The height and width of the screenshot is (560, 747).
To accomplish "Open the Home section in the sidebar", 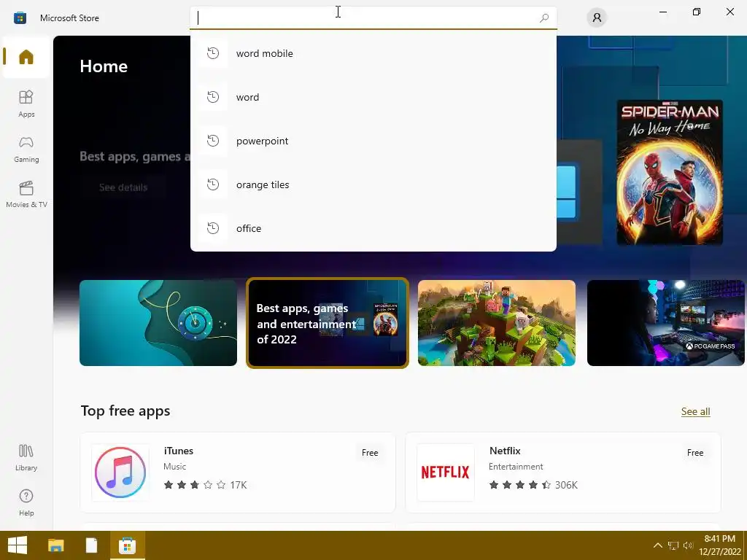I will coord(26,57).
